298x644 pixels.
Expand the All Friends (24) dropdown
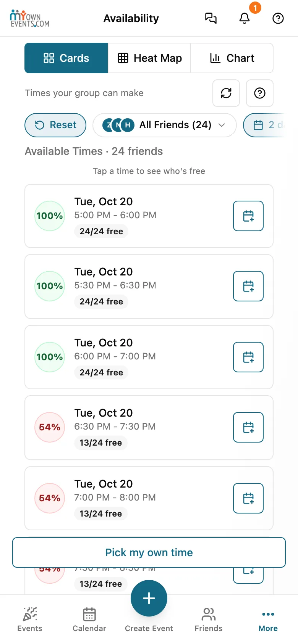coord(165,125)
